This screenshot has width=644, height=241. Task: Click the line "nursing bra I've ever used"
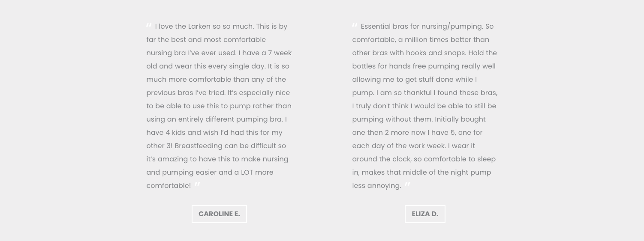click(x=219, y=53)
